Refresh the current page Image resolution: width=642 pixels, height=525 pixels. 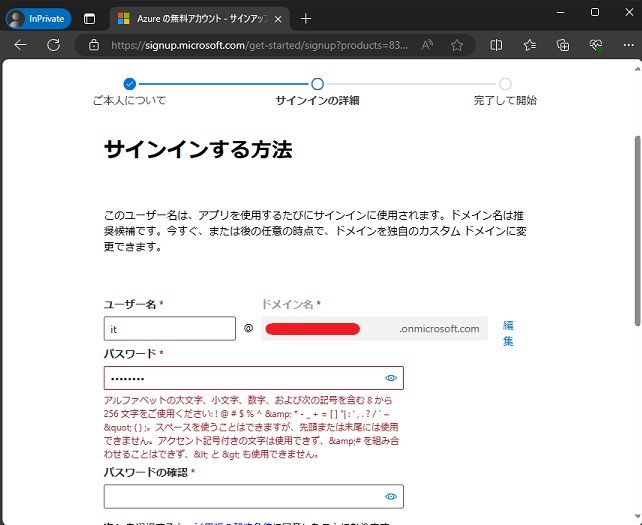54,45
